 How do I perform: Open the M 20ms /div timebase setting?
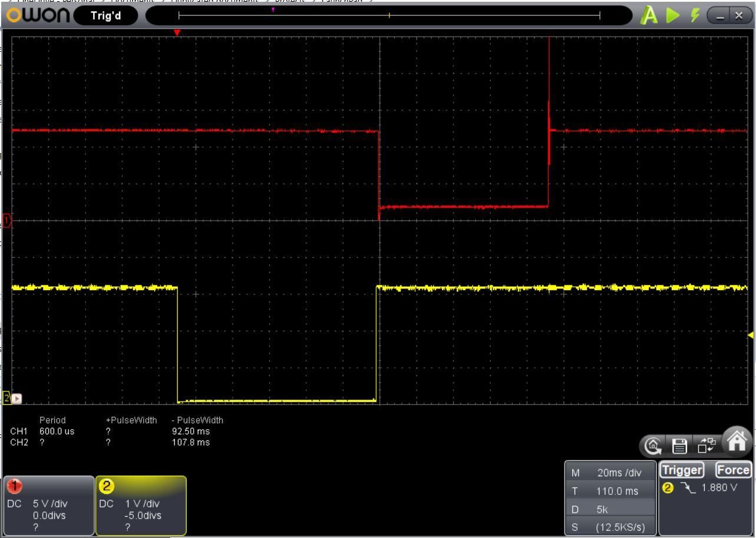611,472
